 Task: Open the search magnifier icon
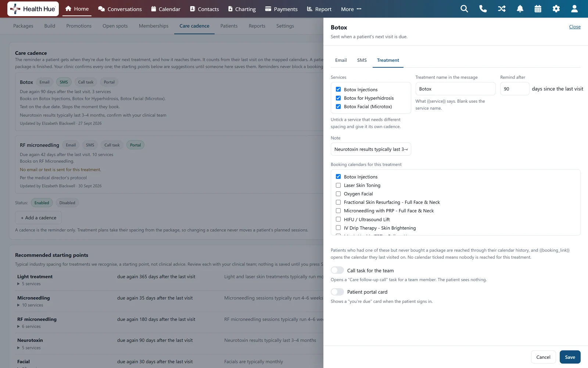(x=464, y=9)
